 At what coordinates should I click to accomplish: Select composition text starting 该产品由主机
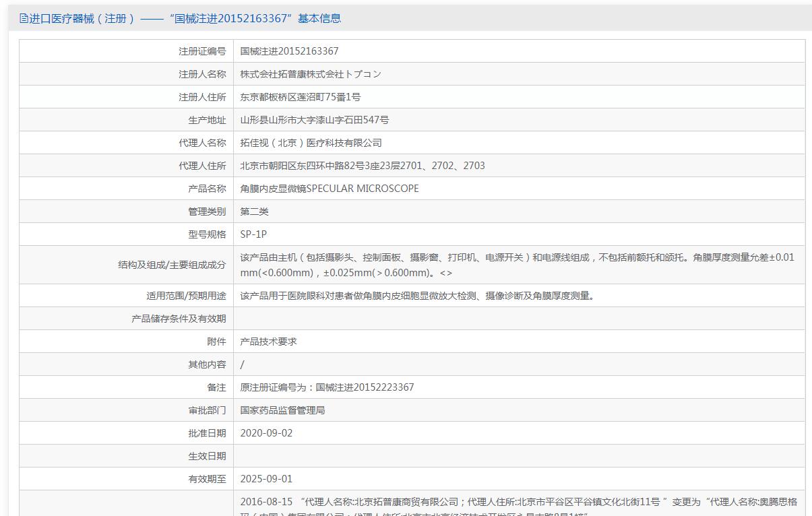coord(518,265)
